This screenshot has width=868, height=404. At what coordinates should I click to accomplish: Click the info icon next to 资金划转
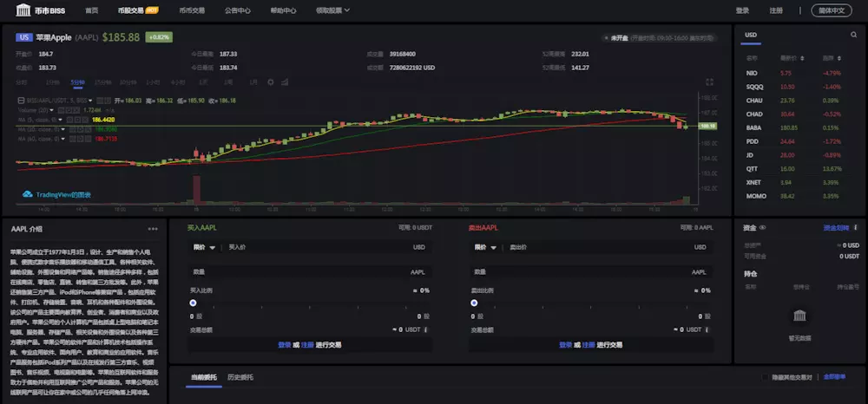tap(856, 227)
